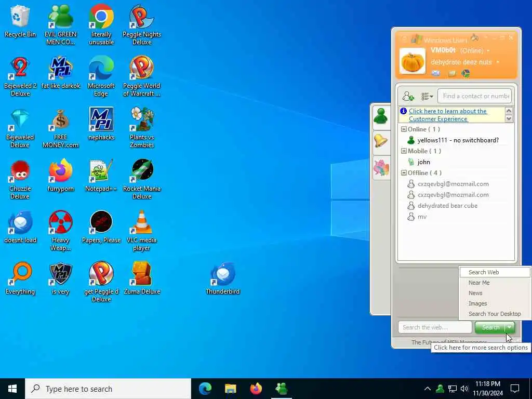Click the Search button dropdown arrow

[510, 327]
